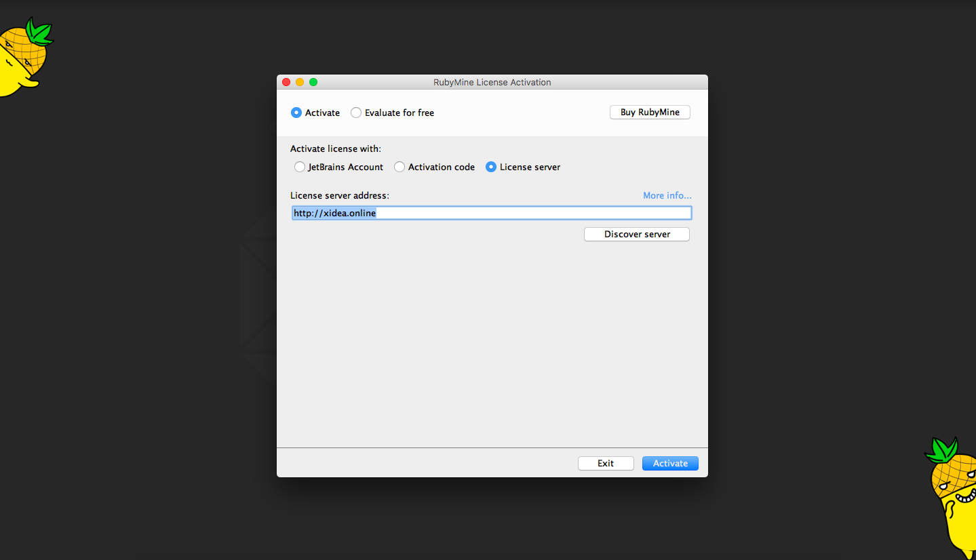The width and height of the screenshot is (976, 560).
Task: Focus the License server address field
Action: click(x=492, y=213)
